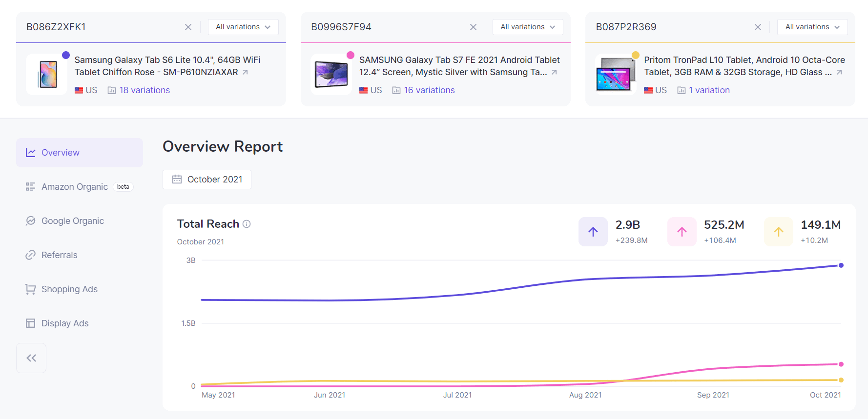The height and width of the screenshot is (419, 868).
Task: Open Pritom TronPad external link arrow
Action: coord(839,72)
